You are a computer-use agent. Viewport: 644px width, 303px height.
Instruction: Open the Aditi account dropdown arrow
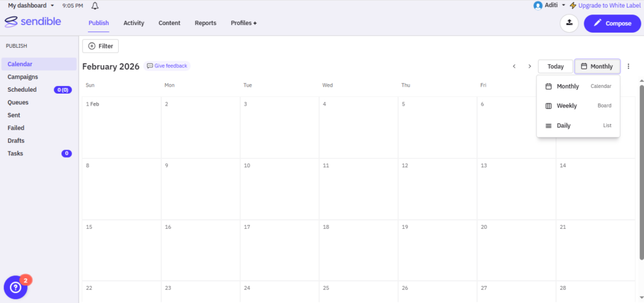click(x=563, y=5)
